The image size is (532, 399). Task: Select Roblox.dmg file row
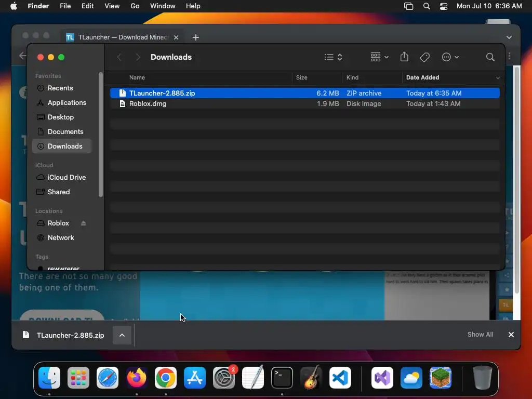[x=304, y=103]
